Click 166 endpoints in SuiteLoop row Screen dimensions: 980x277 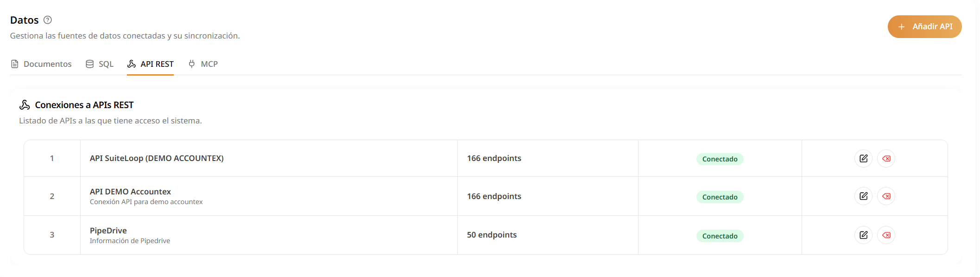pos(494,158)
